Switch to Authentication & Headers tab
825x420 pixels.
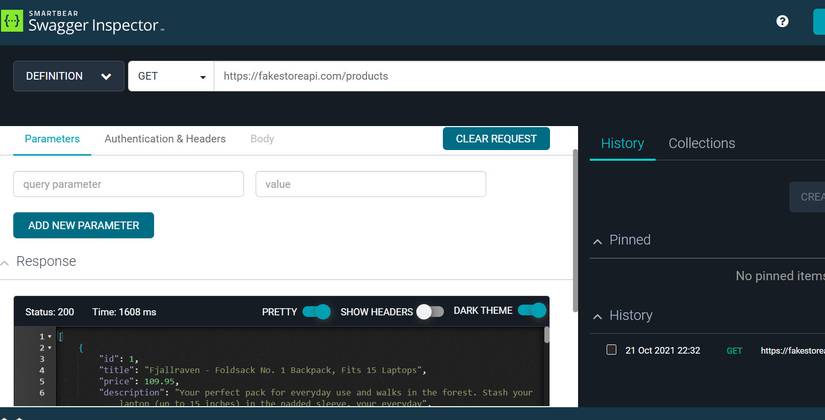pyautogui.click(x=165, y=139)
